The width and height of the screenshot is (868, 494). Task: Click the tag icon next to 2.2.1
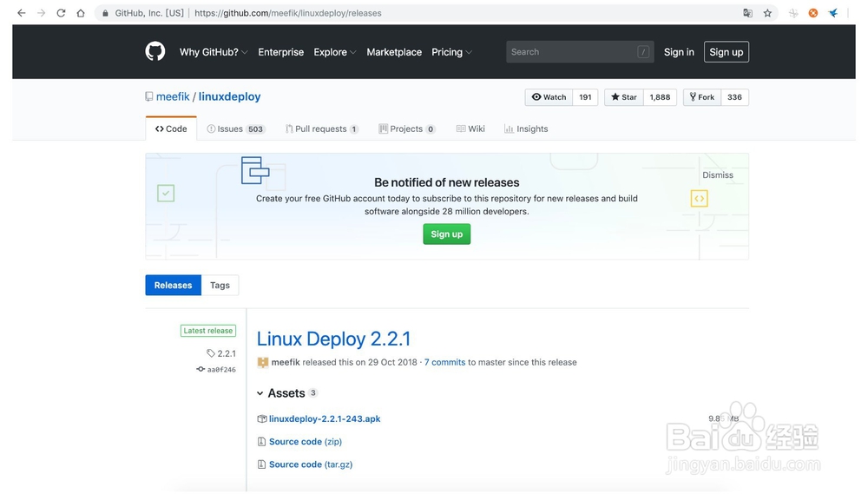(211, 353)
